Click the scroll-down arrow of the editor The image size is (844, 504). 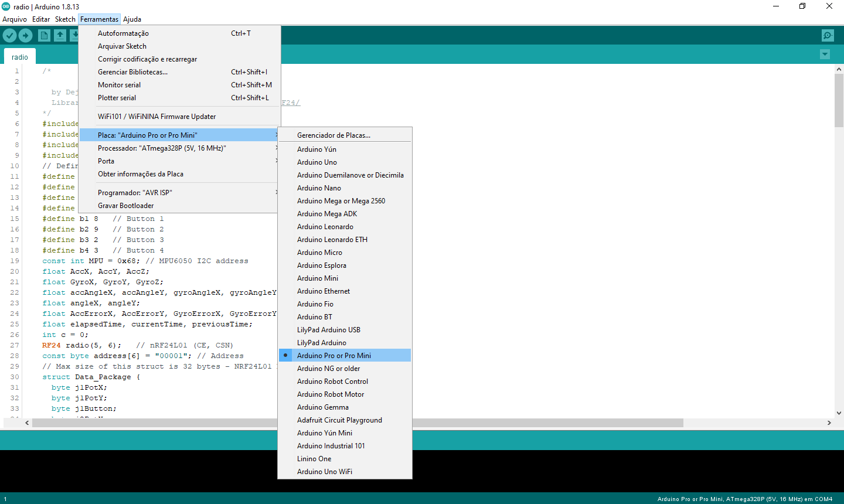pyautogui.click(x=839, y=413)
